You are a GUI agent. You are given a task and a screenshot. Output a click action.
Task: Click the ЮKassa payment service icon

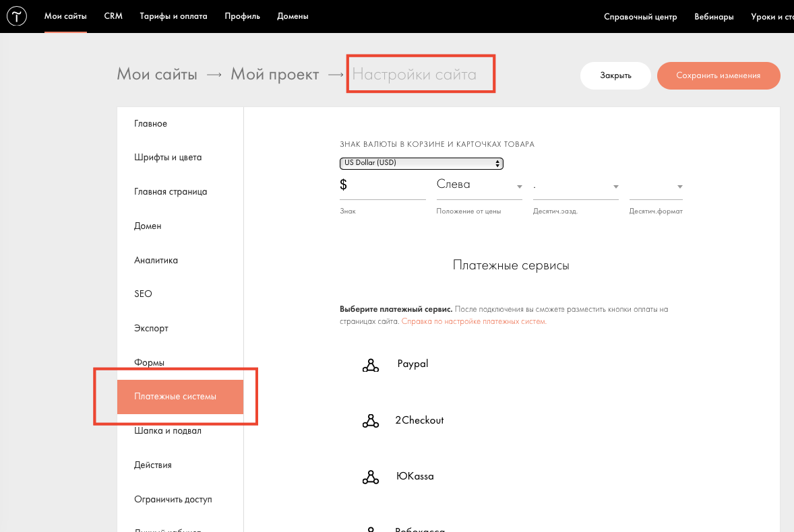pyautogui.click(x=371, y=477)
